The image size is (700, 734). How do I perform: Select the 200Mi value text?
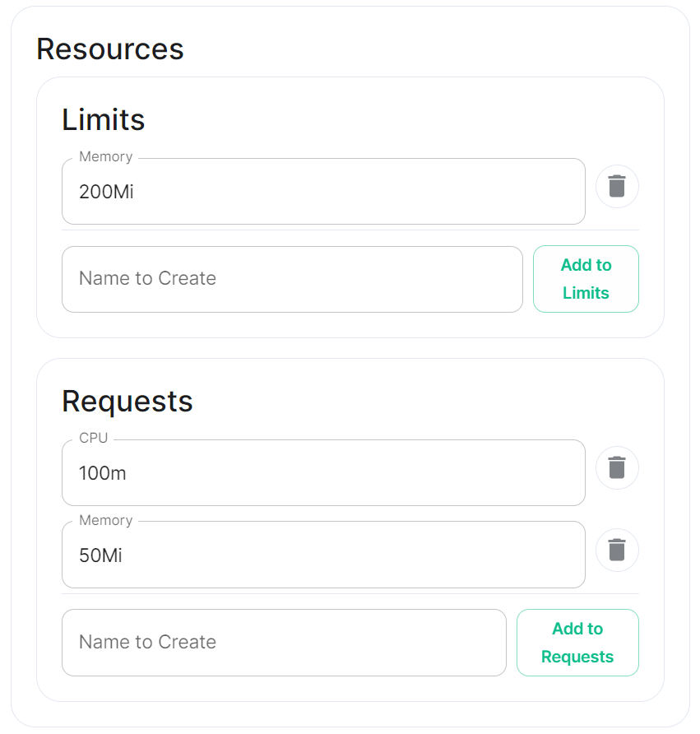click(106, 192)
